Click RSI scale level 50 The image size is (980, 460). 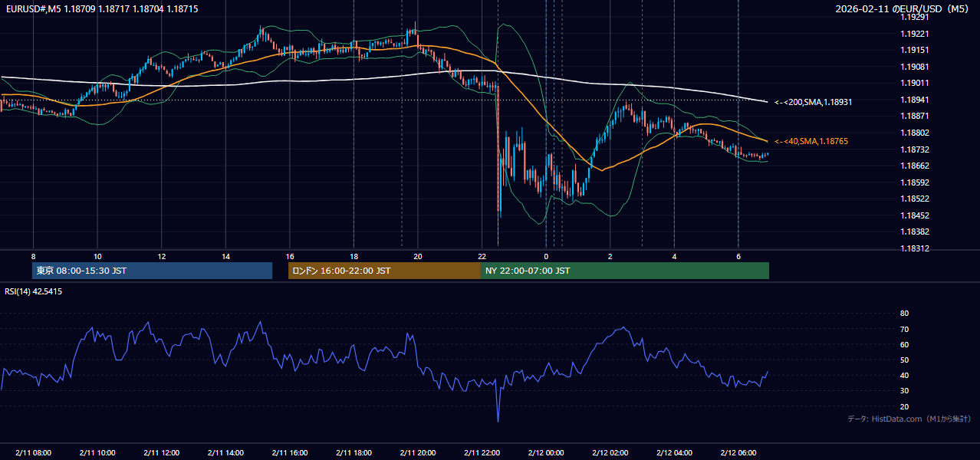tap(904, 360)
